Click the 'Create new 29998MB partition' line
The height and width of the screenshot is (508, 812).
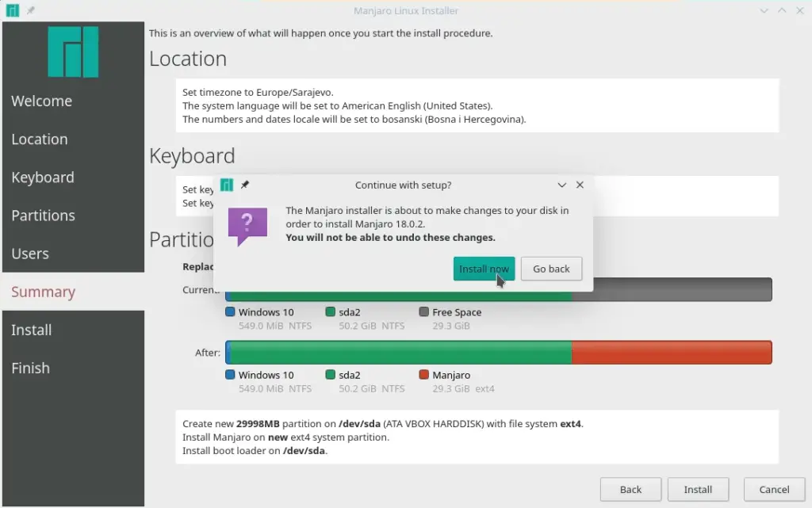383,424
